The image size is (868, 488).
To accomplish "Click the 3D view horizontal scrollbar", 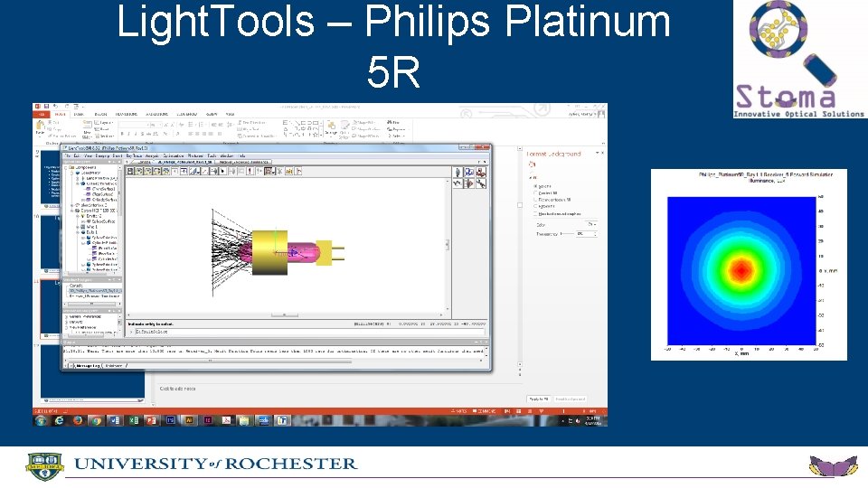I will tap(287, 314).
